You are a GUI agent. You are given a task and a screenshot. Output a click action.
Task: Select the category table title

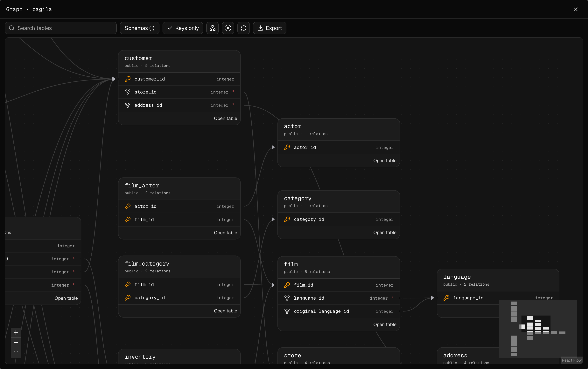tap(297, 198)
